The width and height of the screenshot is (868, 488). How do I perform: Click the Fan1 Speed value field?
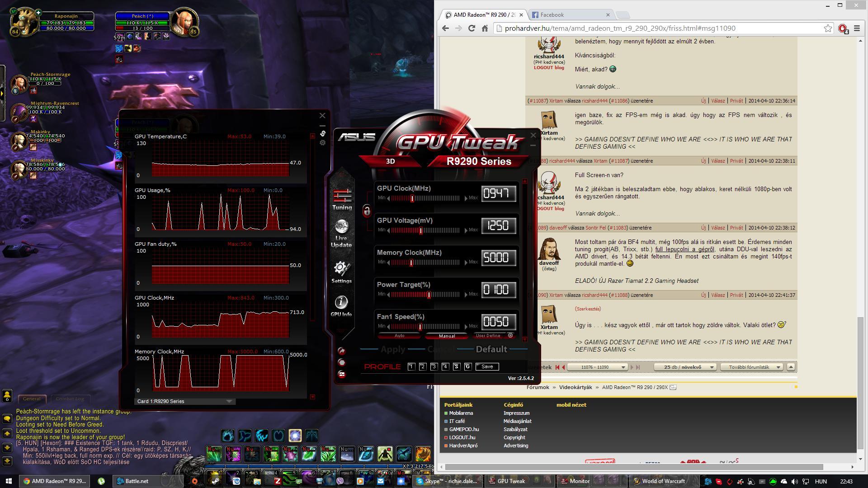[x=499, y=322]
